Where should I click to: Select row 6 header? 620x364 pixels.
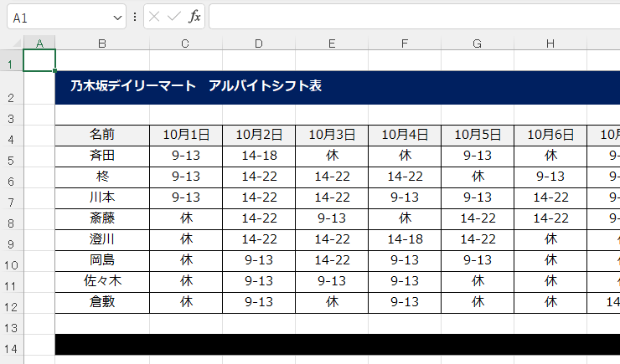pyautogui.click(x=12, y=177)
